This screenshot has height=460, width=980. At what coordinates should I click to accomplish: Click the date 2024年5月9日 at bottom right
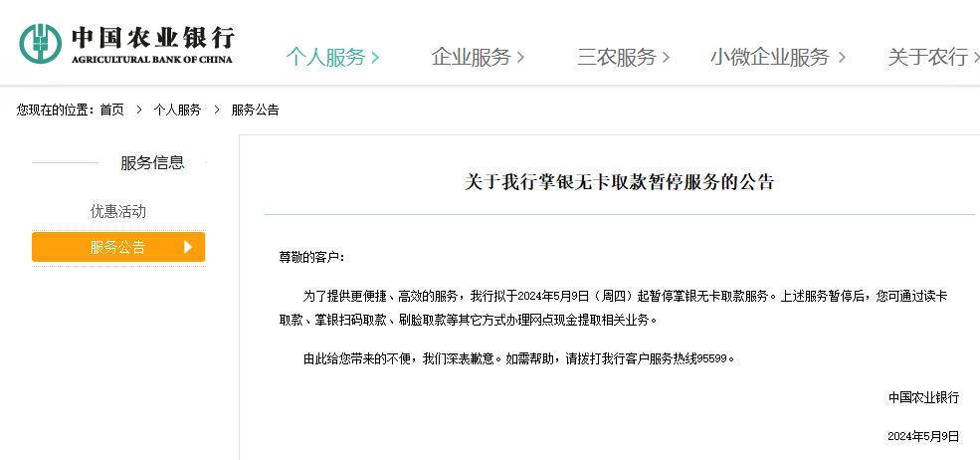923,436
